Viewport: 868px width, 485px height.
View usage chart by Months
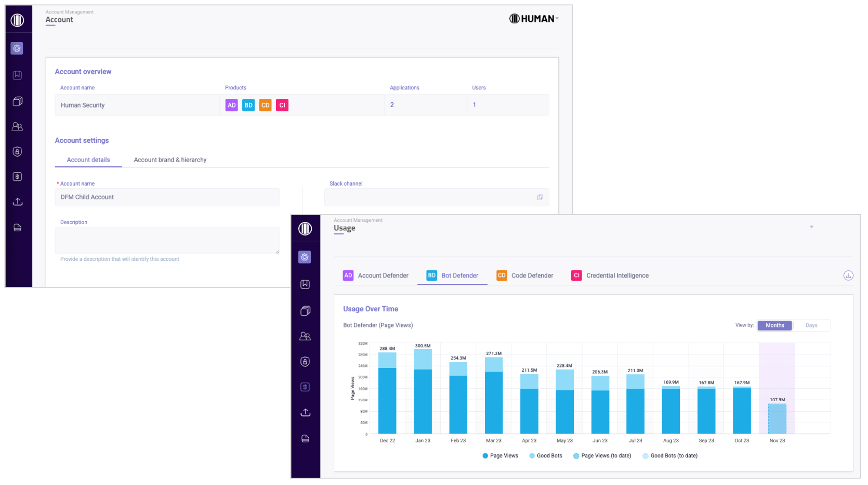[x=774, y=325]
